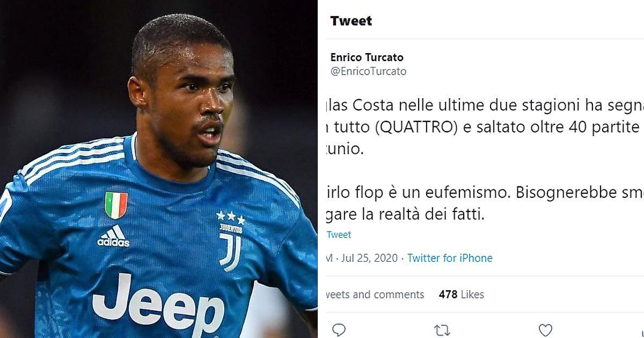Click the Adidas logo on the shirt
644x338 pixels.
tap(114, 236)
